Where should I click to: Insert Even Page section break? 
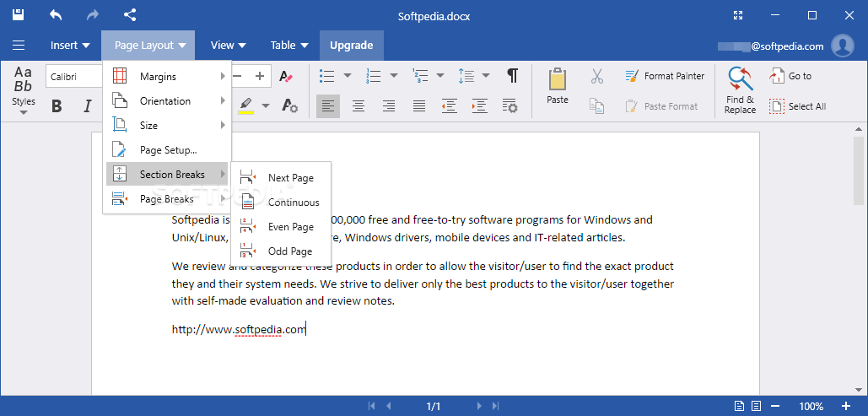pyautogui.click(x=281, y=226)
